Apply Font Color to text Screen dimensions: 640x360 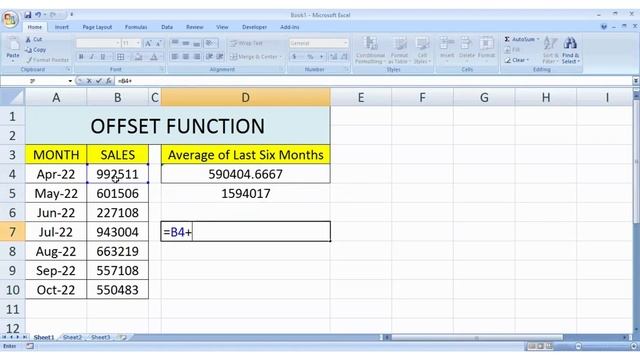click(154, 57)
